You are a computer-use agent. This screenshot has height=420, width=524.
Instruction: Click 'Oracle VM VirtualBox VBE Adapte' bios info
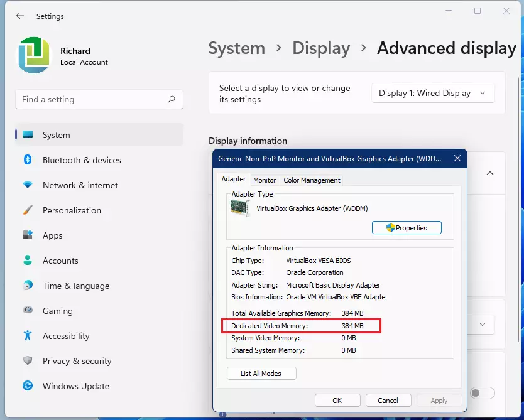click(x=336, y=297)
